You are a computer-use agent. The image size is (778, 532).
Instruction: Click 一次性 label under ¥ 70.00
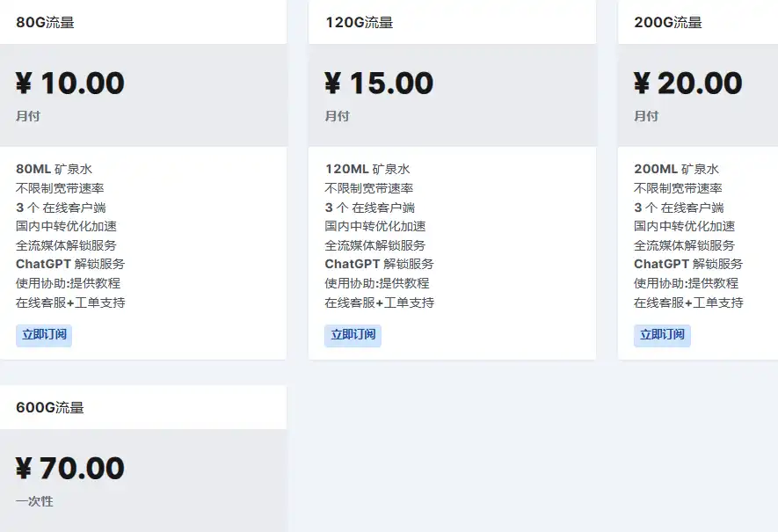point(34,501)
